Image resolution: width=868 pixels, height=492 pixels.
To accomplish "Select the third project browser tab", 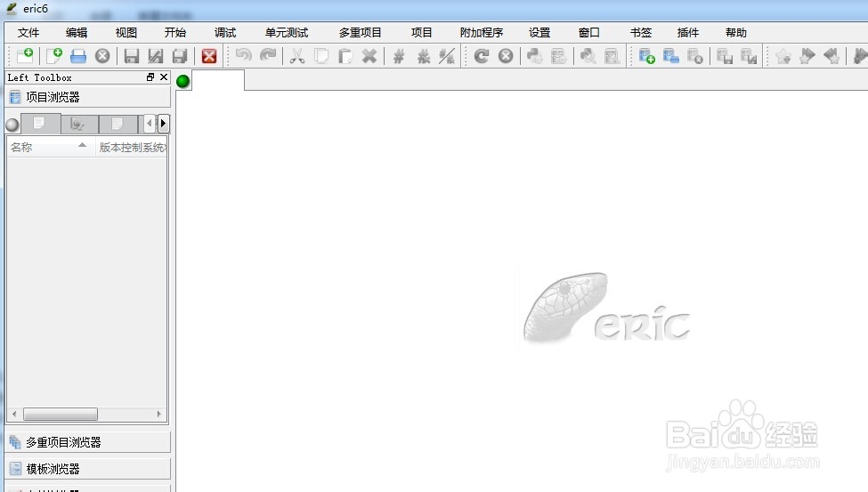I will point(118,124).
